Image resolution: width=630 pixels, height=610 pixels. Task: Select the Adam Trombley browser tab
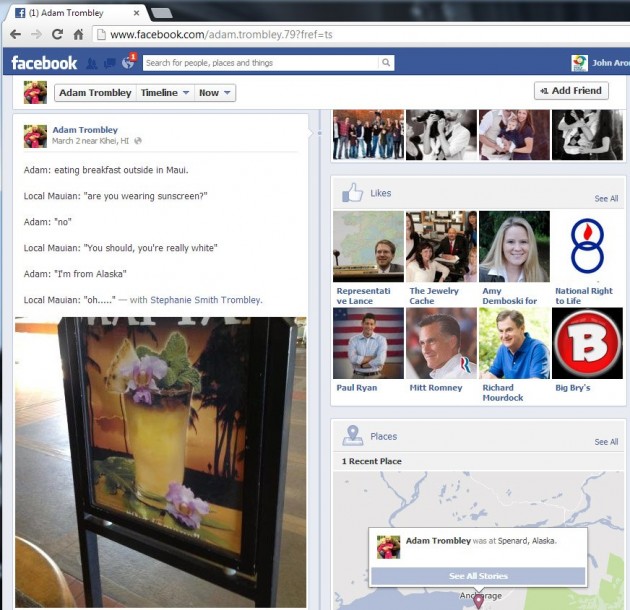(x=73, y=12)
